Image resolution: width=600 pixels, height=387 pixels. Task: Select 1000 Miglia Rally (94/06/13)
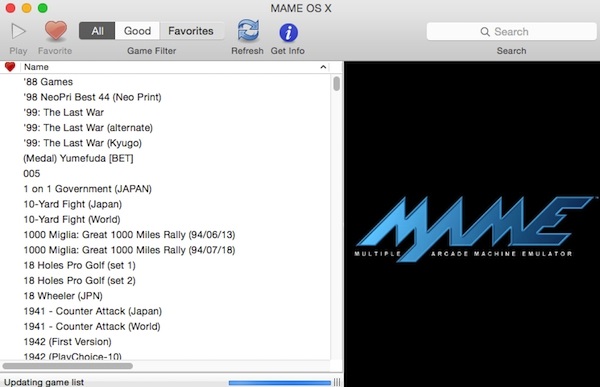tap(129, 235)
